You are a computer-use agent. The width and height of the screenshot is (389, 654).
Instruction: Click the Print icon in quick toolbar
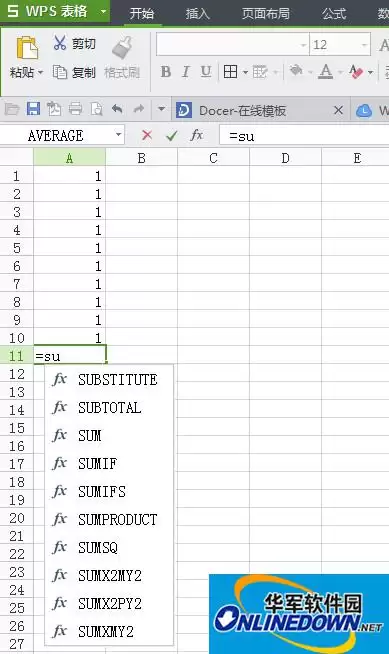click(75, 110)
